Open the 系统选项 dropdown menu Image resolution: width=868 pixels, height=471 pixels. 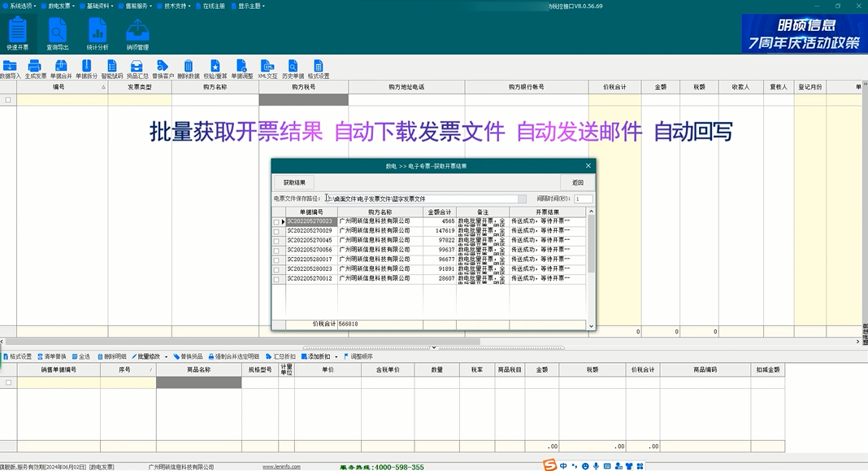(x=22, y=6)
